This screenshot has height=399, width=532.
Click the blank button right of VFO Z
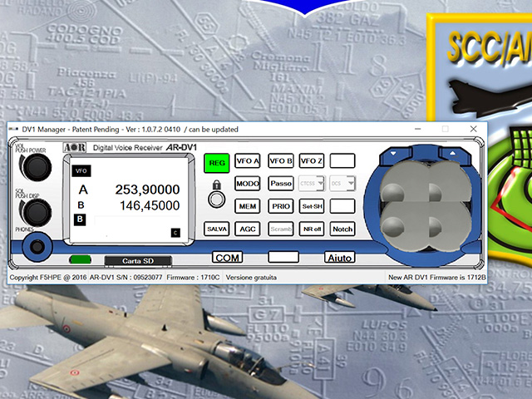pos(342,160)
